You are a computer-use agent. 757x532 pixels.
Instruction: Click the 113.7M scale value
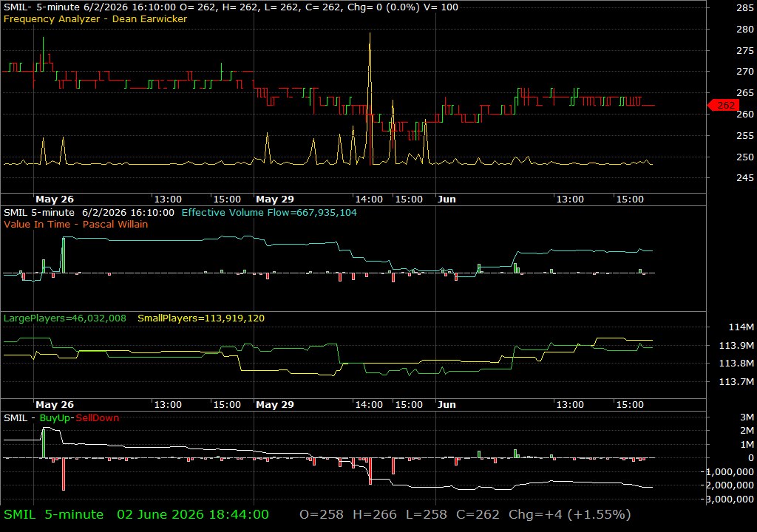736,382
